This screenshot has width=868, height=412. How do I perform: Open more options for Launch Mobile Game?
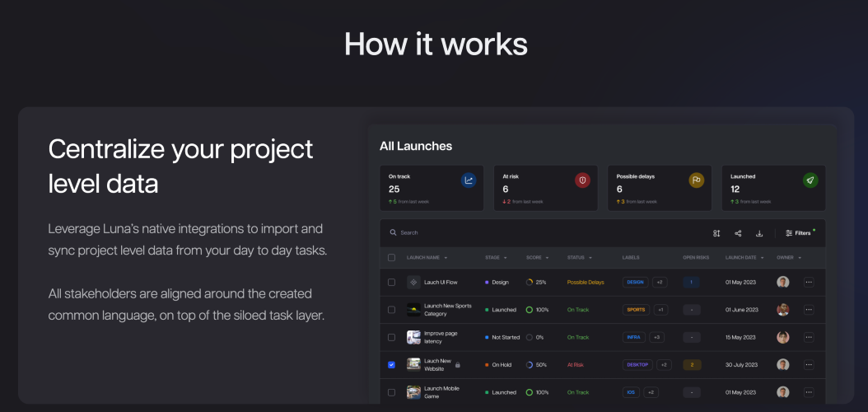[809, 392]
